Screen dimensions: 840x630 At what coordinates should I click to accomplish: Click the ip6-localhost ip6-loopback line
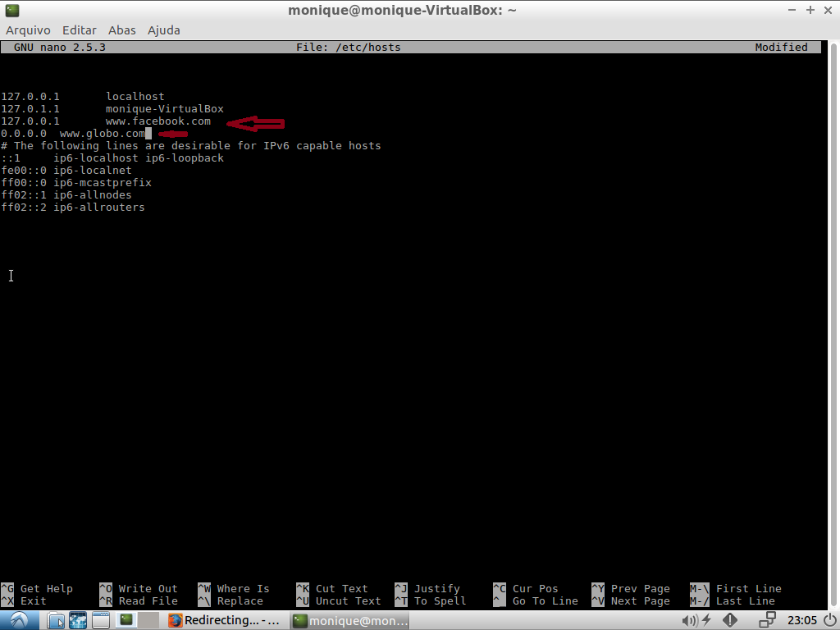click(112, 158)
